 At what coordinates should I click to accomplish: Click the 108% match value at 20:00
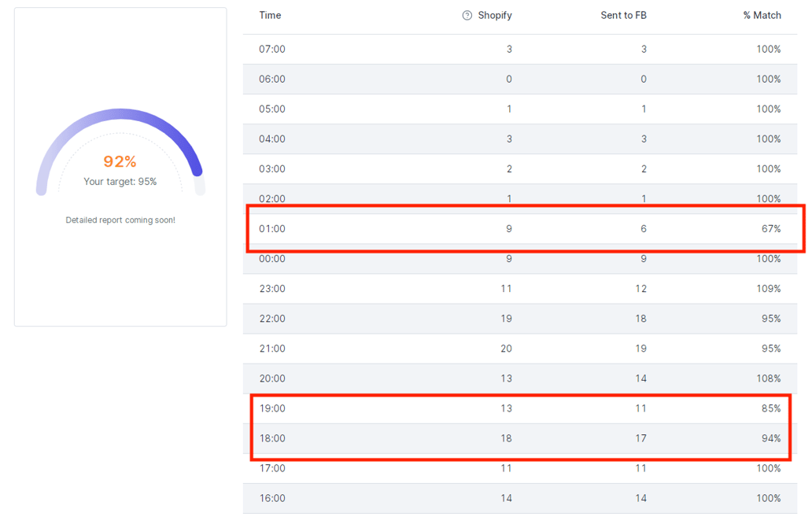click(x=769, y=379)
